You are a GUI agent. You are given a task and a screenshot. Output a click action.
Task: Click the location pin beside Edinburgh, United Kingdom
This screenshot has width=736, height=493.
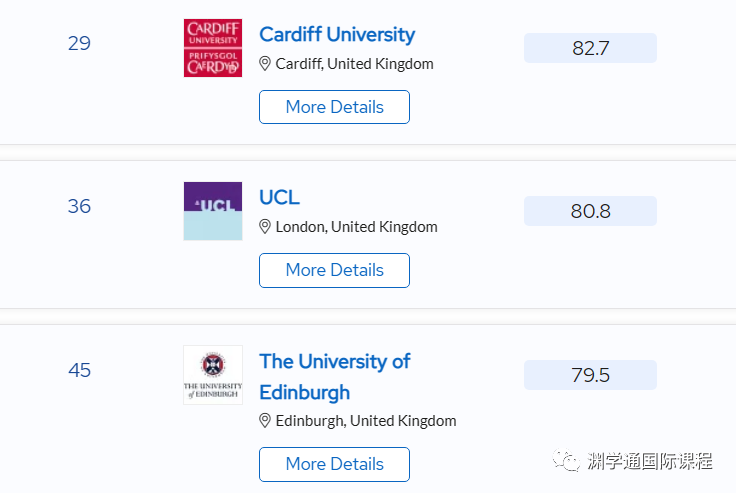tap(265, 421)
